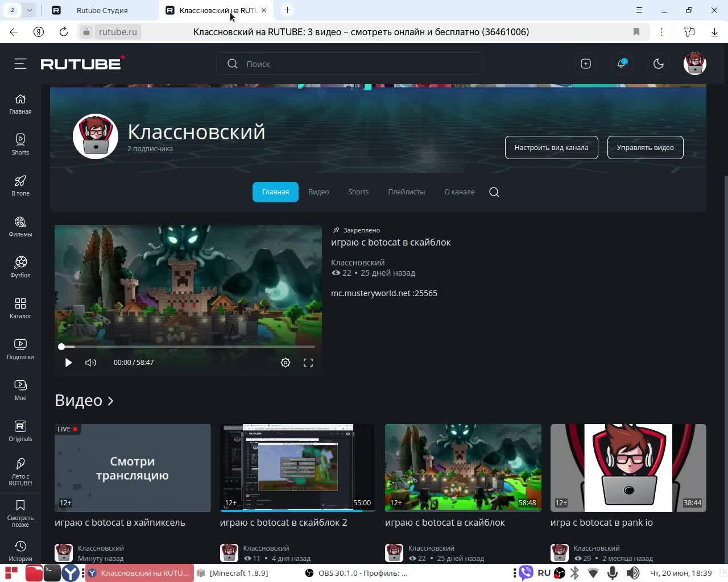Screen dimensions: 728x582
Task: Expand the browser tab group dropdown
Action: coord(29,10)
